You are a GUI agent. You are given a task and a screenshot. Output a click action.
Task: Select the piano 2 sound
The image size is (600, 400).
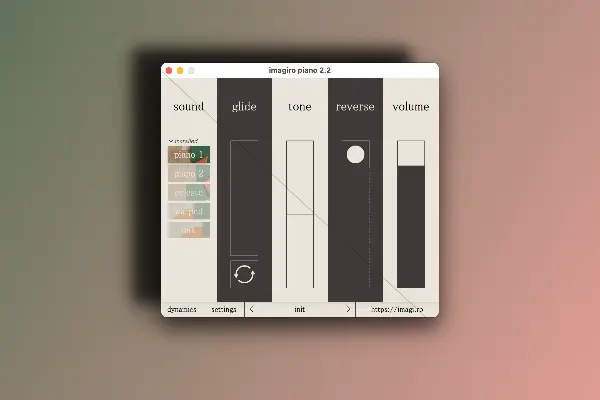[x=189, y=174]
